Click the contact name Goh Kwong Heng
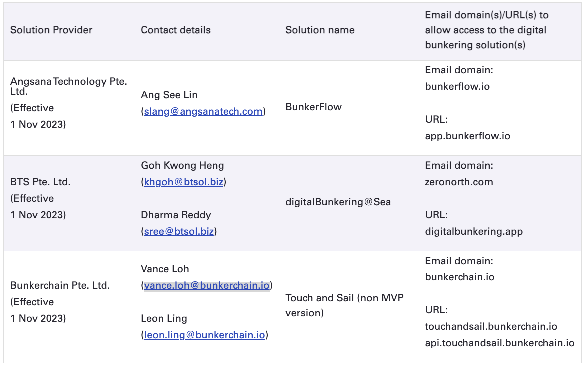588x369 pixels. tap(182, 165)
